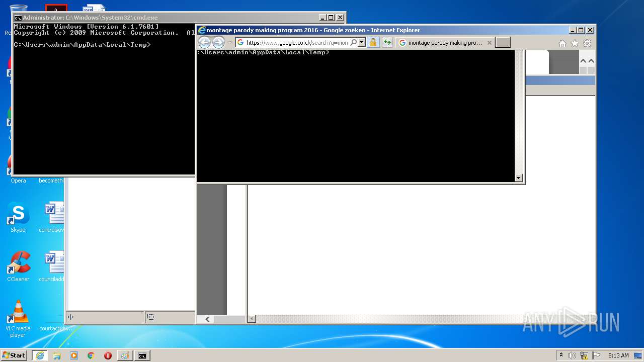
Task: Click the cmd.exe window system icon
Action: click(18, 18)
